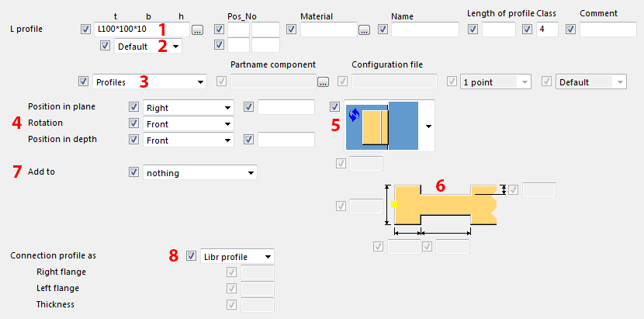The width and height of the screenshot is (644, 319).
Task: Expand the Rotation Front dropdown
Action: [227, 123]
